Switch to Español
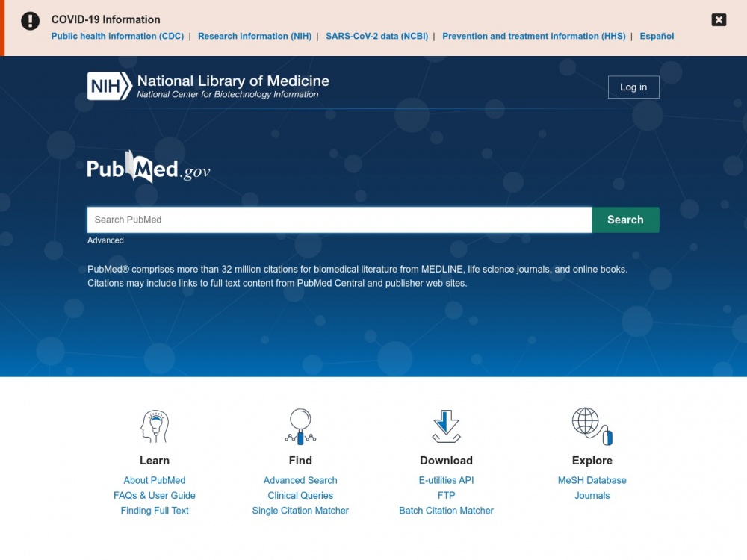This screenshot has width=747, height=560. (x=657, y=36)
